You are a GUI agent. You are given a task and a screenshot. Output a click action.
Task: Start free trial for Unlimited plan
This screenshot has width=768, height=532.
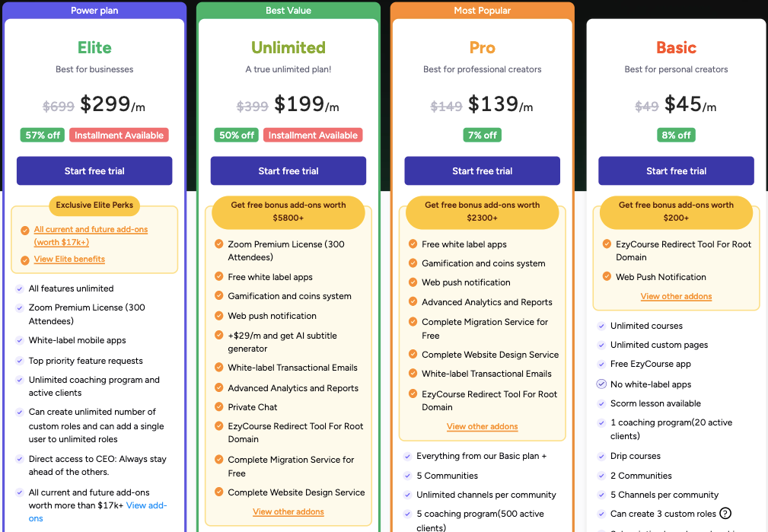point(288,171)
